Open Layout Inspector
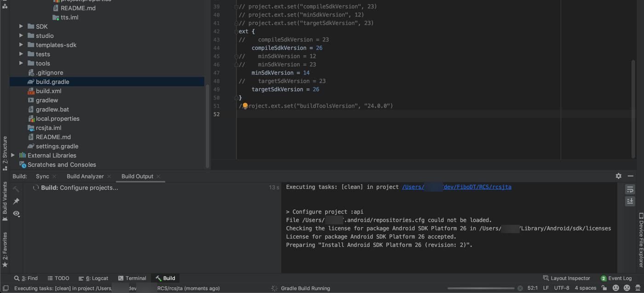644x293 pixels. click(x=567, y=278)
